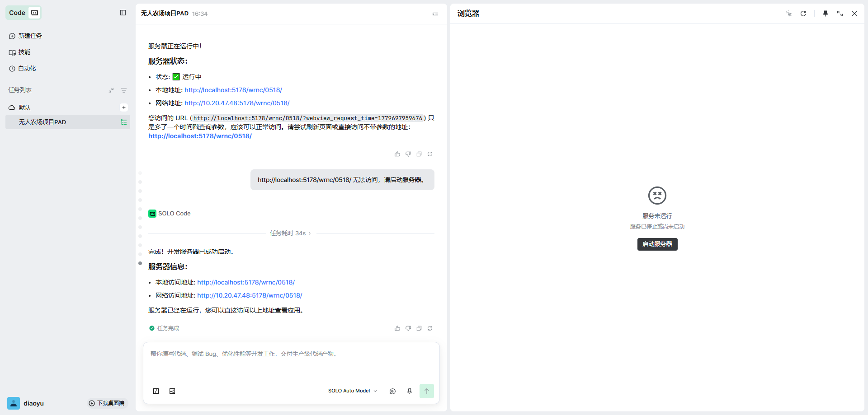
Task: Dislike the first server status reply
Action: [x=408, y=154]
